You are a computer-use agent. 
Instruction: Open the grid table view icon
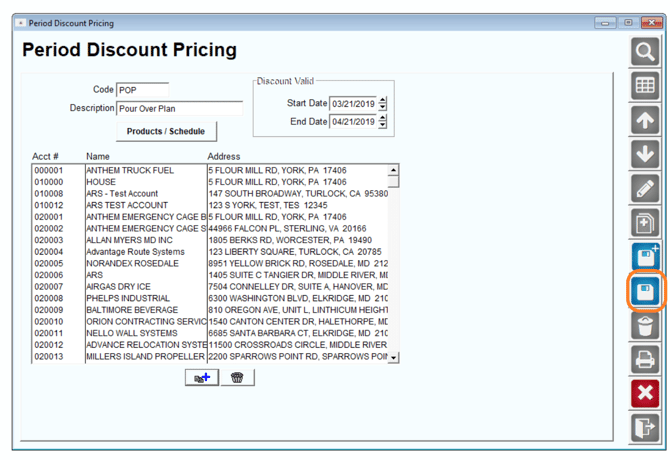645,85
